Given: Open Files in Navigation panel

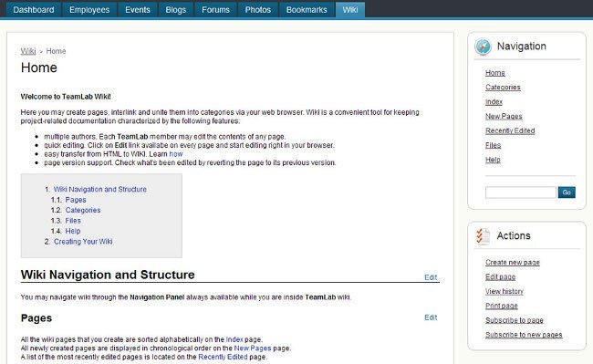Looking at the screenshot, I should (494, 145).
